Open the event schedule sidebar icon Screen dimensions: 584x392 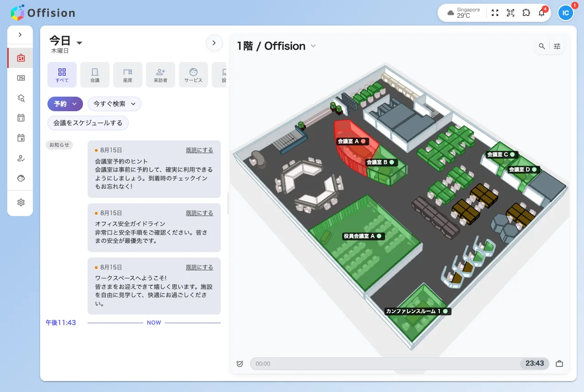[x=21, y=138]
